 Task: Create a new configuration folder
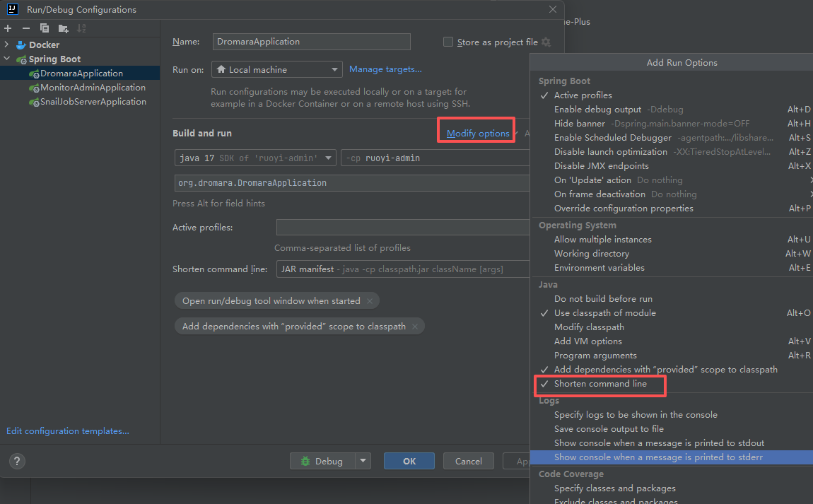coord(63,28)
